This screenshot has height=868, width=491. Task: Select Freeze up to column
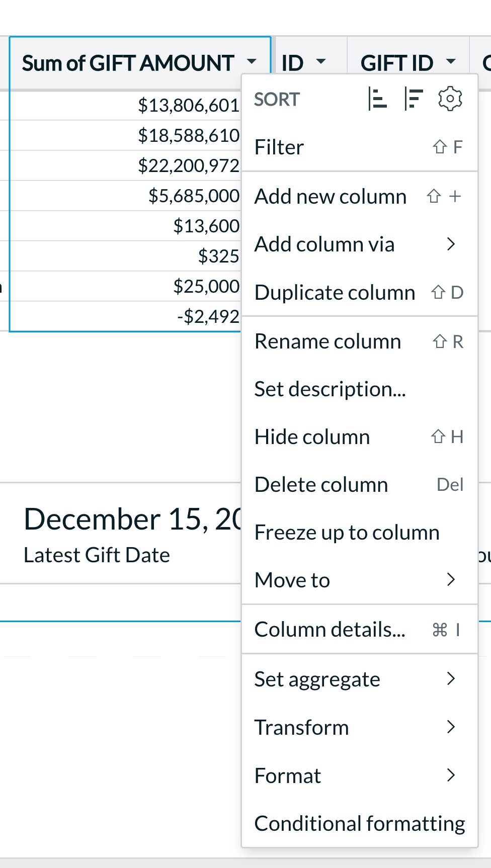click(x=359, y=533)
